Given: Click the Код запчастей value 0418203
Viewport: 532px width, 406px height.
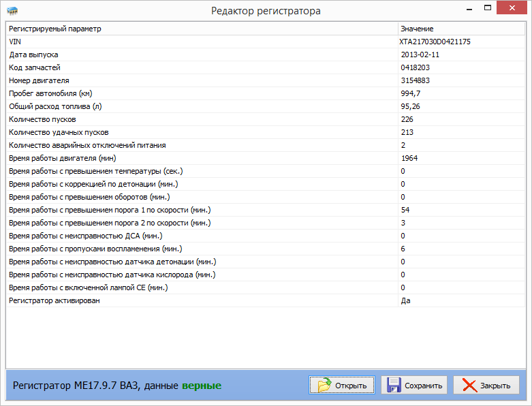Looking at the screenshot, I should coord(415,67).
